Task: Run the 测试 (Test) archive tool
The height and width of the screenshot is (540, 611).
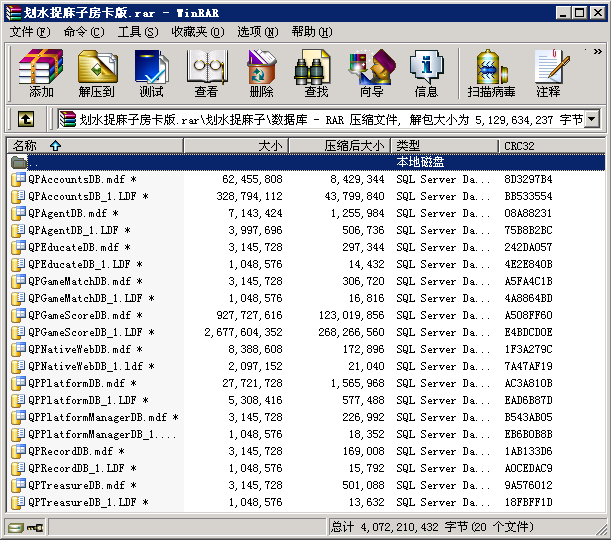Action: tap(151, 73)
